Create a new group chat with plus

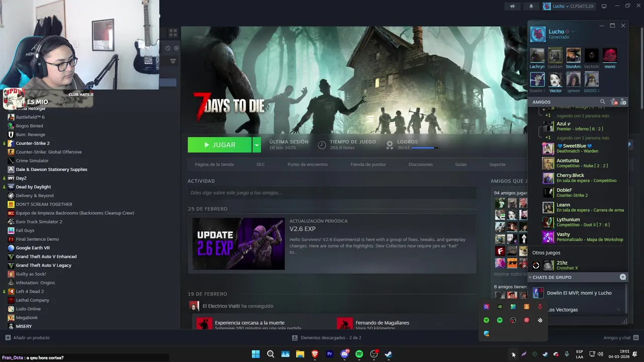coord(623,277)
